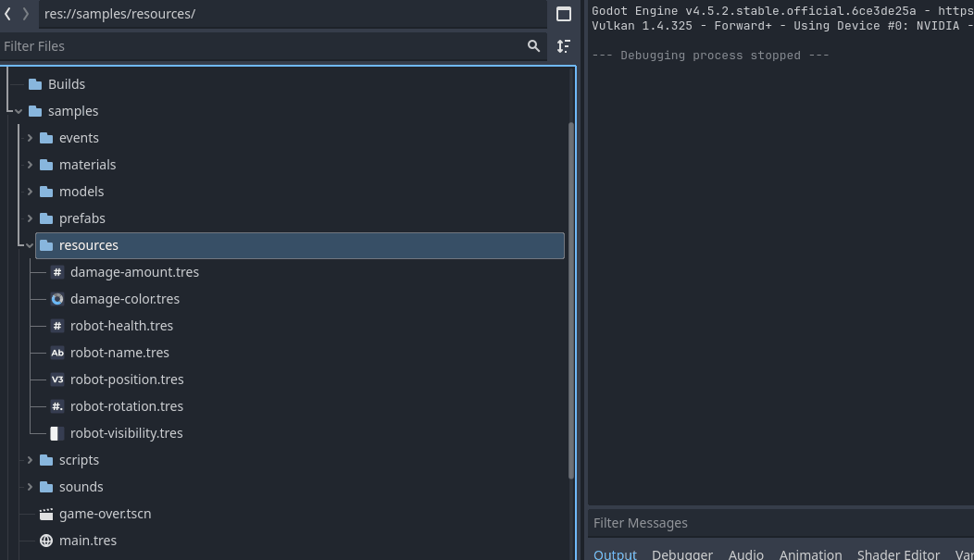Click the res://samples/resources/ path field

point(293,14)
